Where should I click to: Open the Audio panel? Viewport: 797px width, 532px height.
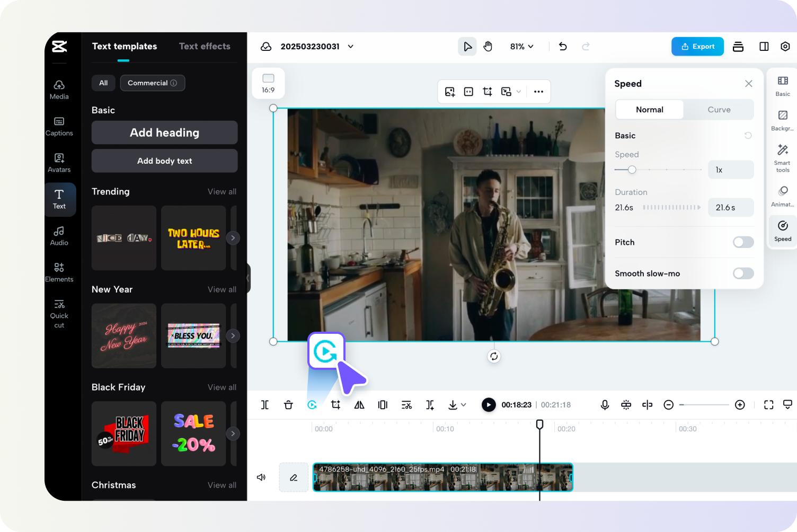pyautogui.click(x=59, y=236)
